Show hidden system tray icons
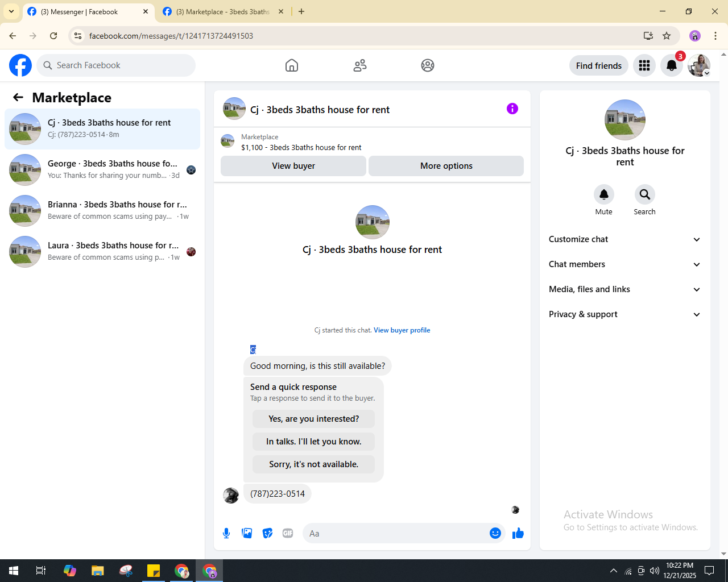 613,571
